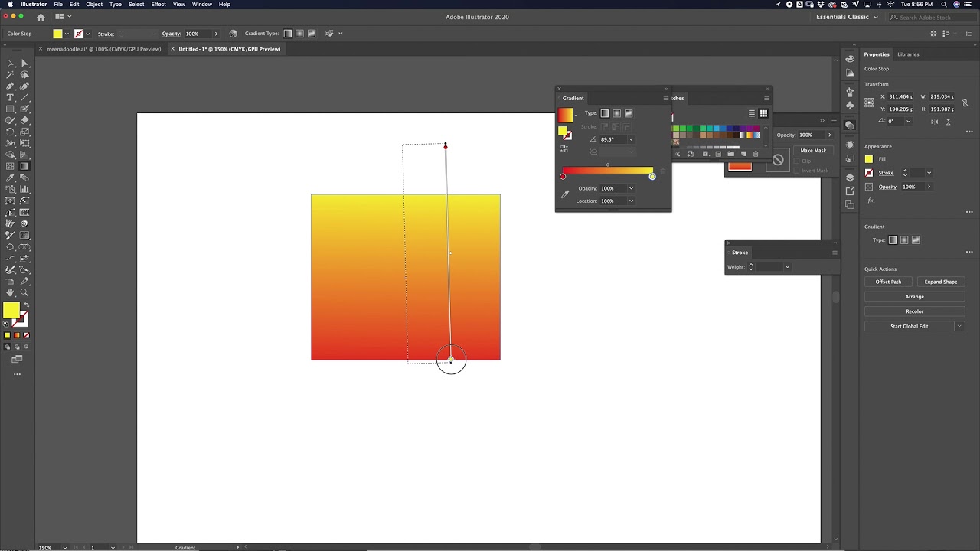Viewport: 980px width, 551px height.
Task: Click the yellow Fill swatch in Appearance
Action: tap(869, 159)
